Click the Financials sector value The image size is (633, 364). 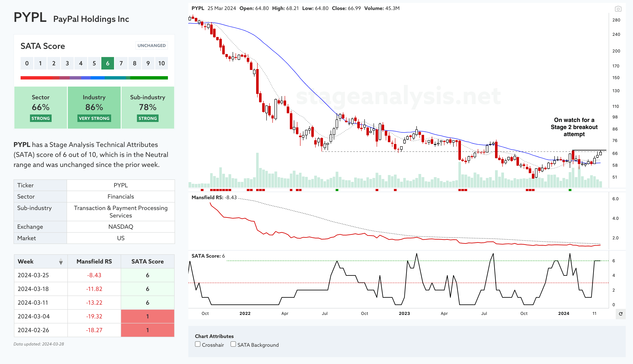[x=121, y=197]
